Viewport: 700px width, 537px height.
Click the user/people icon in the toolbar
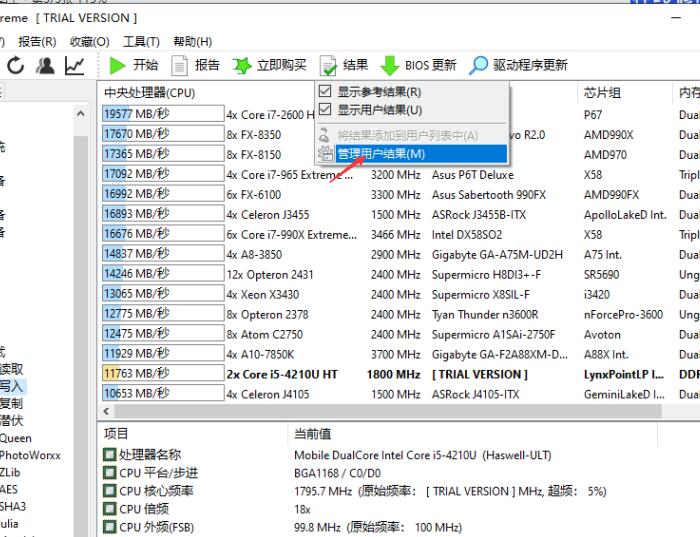[x=45, y=66]
